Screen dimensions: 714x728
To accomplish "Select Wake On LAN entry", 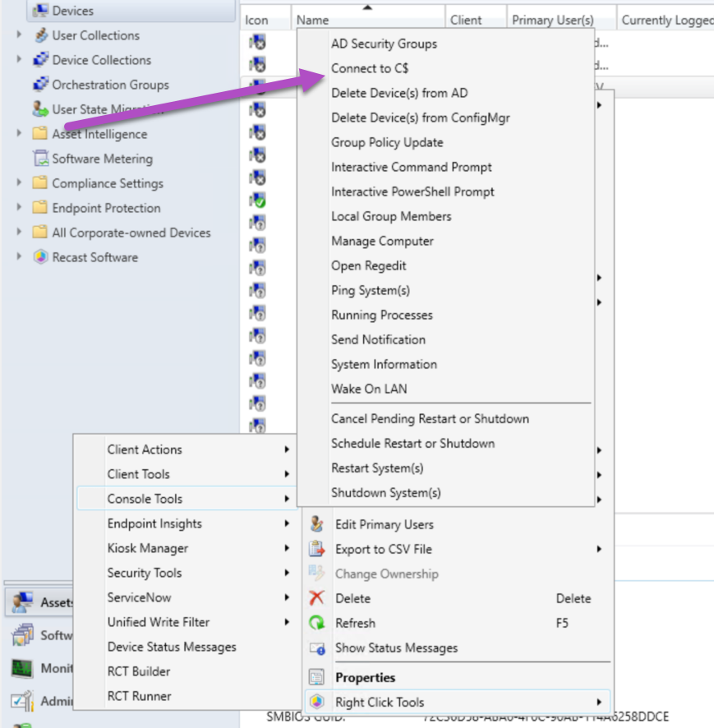I will pos(369,389).
